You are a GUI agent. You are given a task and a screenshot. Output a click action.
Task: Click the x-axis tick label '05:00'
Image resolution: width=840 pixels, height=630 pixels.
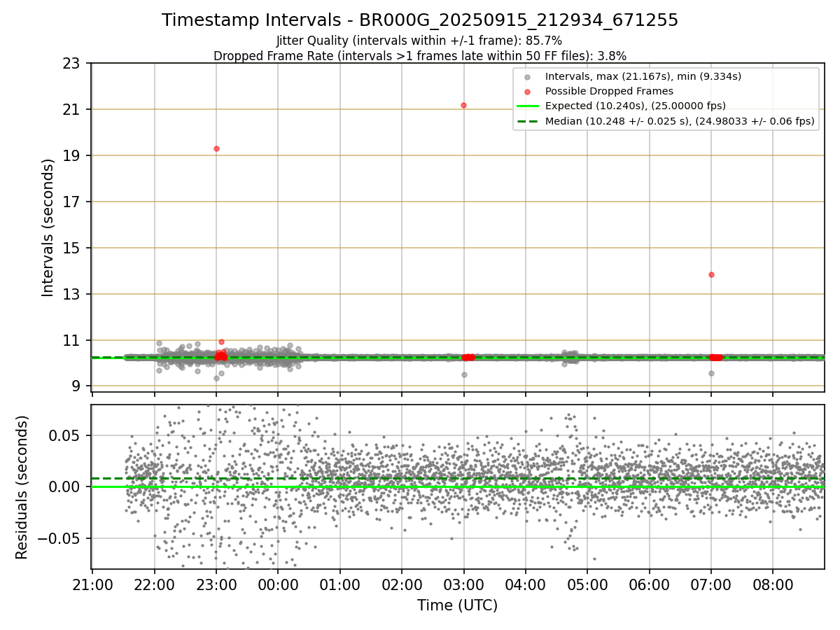587,584
